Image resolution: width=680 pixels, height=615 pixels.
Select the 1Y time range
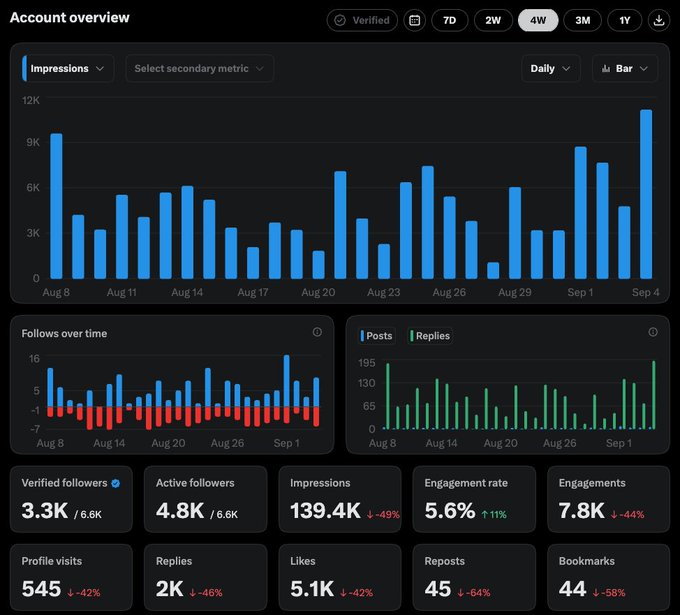click(x=624, y=20)
